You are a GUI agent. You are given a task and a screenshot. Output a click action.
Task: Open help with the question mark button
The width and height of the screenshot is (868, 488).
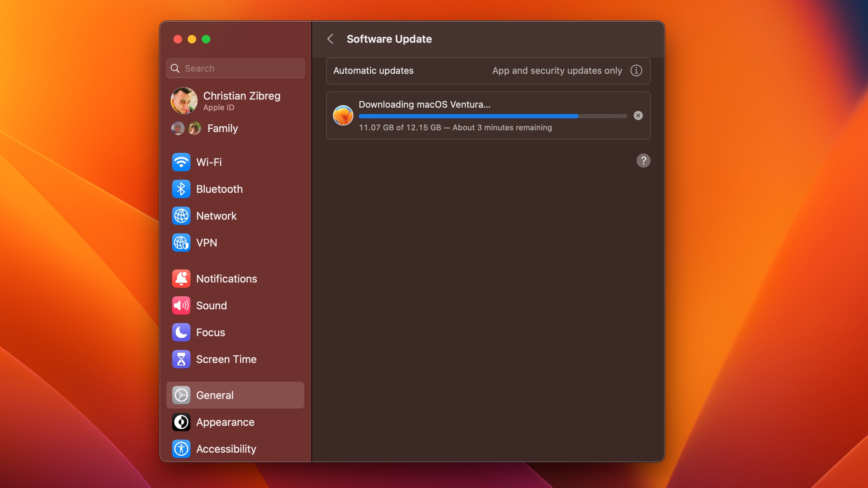pos(643,161)
